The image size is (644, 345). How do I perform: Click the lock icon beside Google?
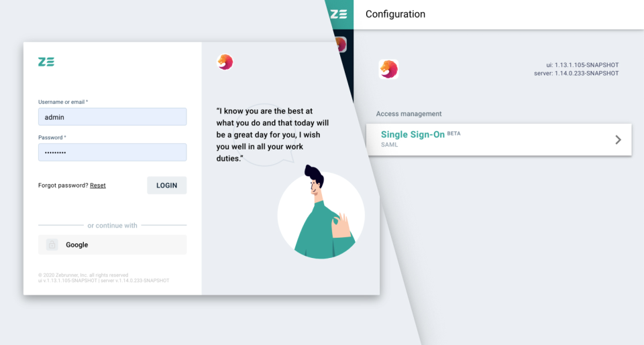click(52, 245)
